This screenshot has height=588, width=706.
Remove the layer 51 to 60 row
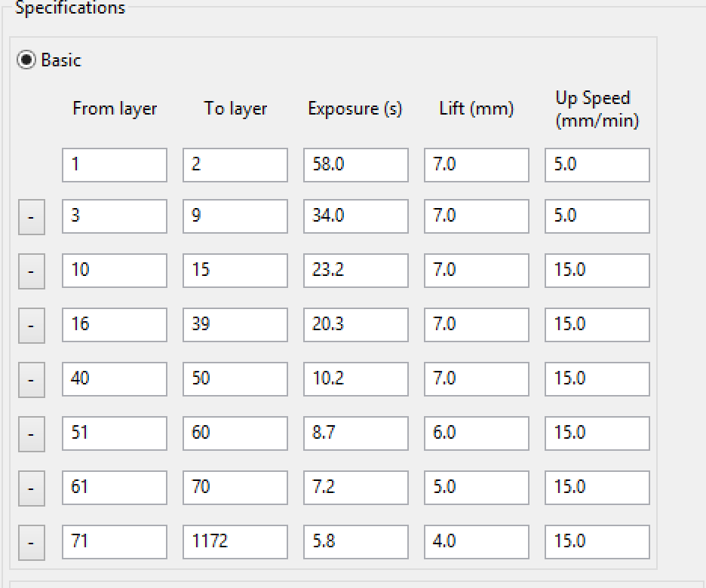point(31,434)
